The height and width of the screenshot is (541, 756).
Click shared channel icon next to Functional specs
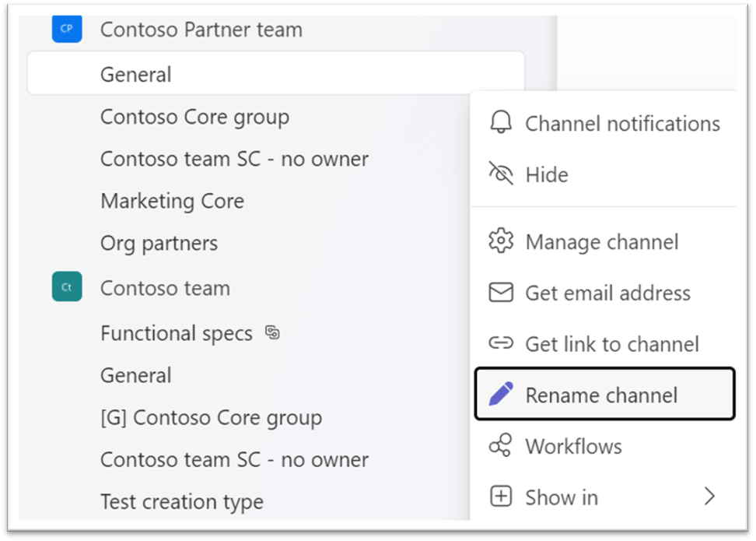(272, 333)
